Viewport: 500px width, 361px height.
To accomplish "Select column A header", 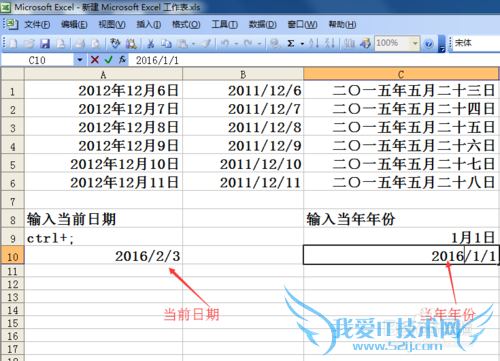I will pos(103,74).
